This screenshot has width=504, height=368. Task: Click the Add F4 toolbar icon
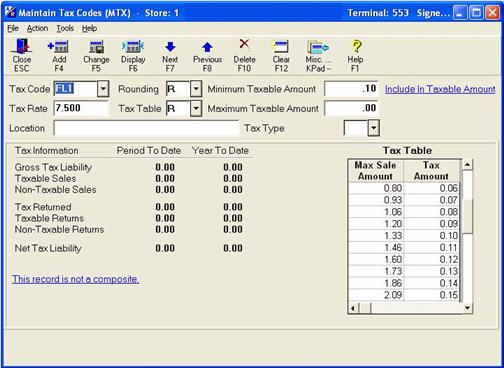[59, 55]
